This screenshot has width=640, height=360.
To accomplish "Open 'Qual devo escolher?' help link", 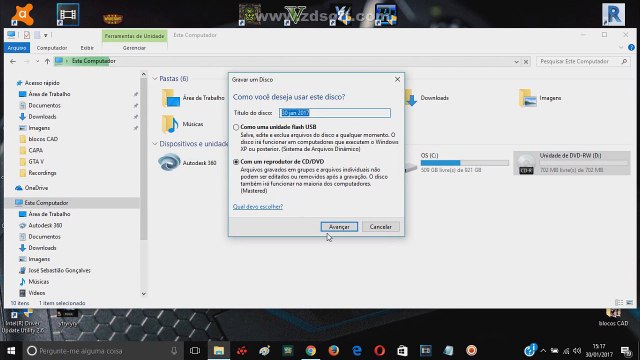I will [258, 207].
